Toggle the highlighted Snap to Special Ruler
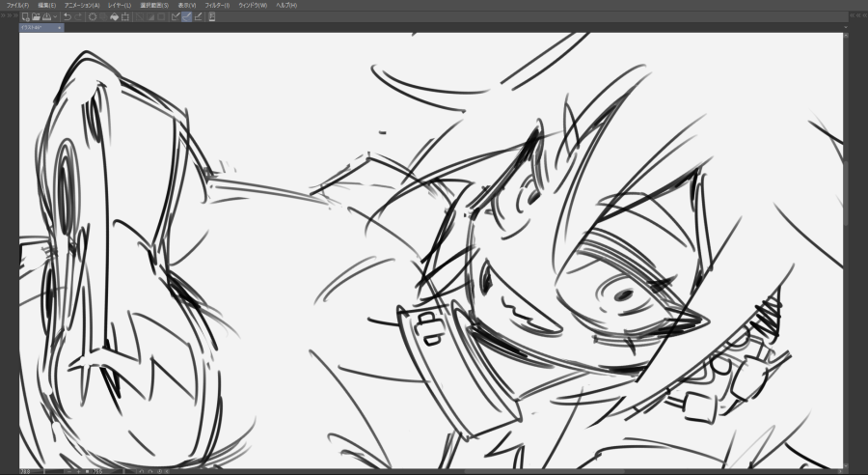 (186, 16)
